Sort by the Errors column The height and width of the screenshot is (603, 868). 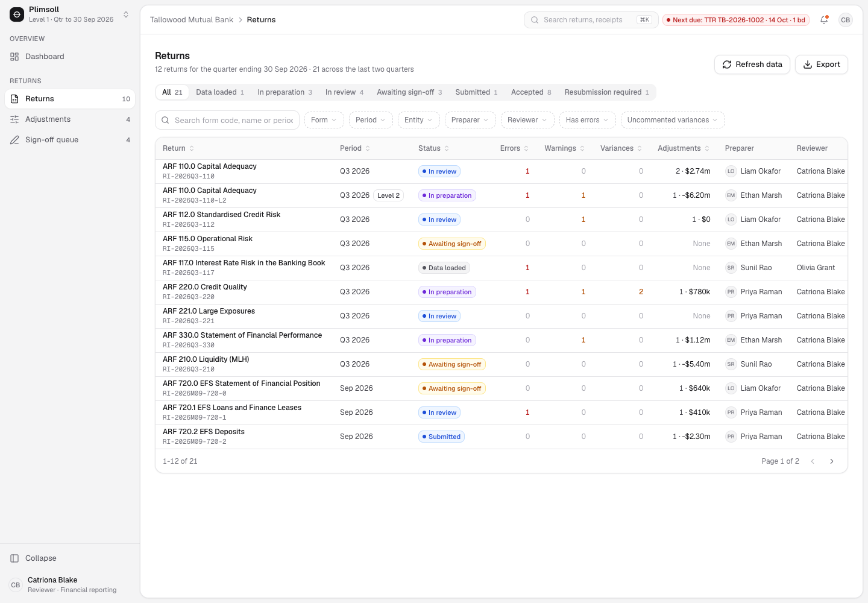[x=514, y=148]
